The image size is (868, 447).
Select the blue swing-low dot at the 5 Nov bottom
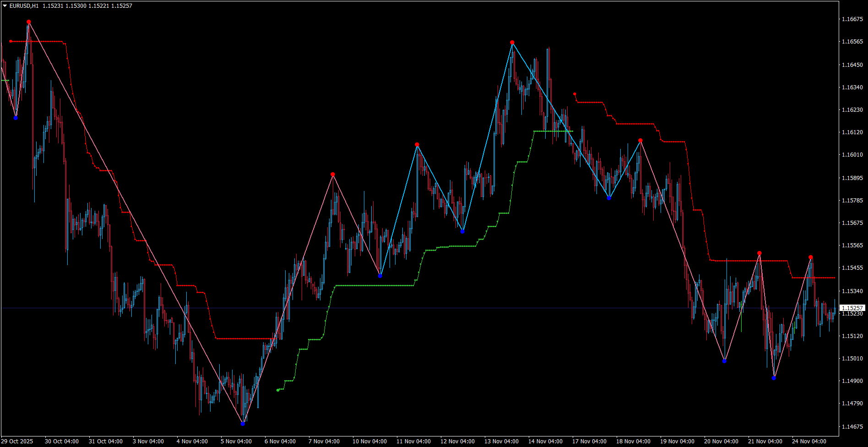click(x=243, y=424)
